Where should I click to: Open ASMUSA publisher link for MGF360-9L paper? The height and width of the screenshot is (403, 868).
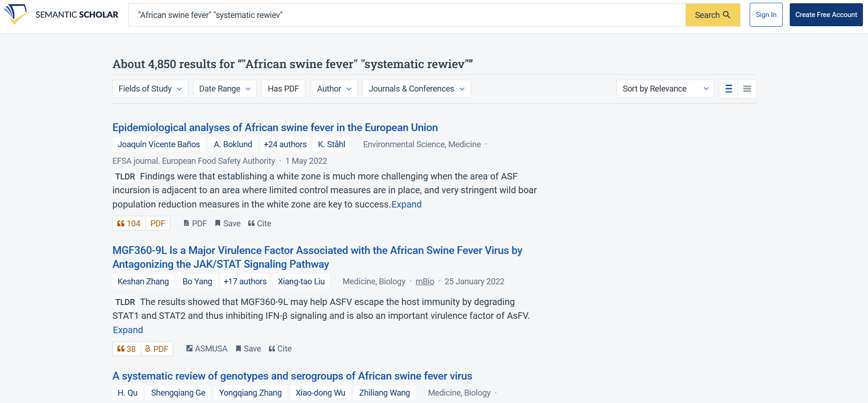pyautogui.click(x=207, y=349)
